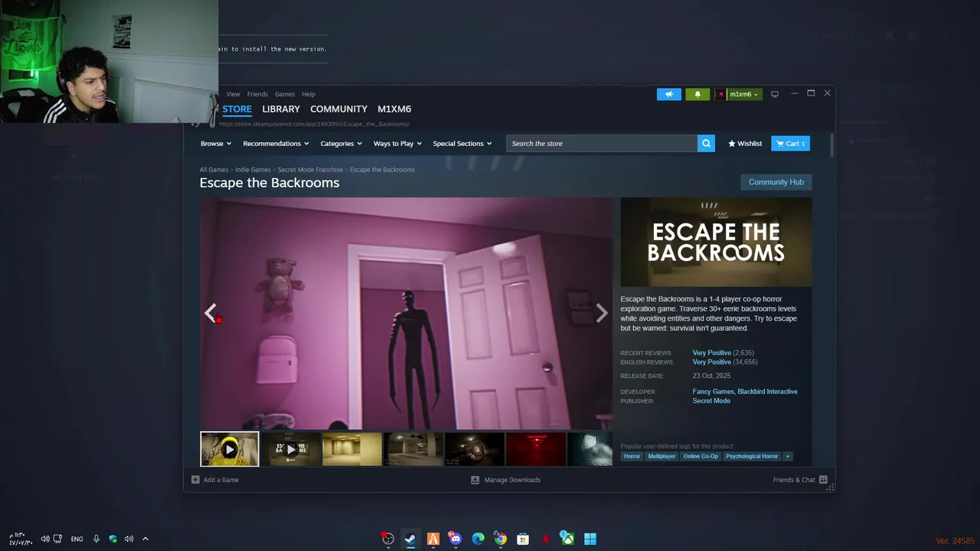
Task: Click the microphone tray icon
Action: click(x=96, y=539)
